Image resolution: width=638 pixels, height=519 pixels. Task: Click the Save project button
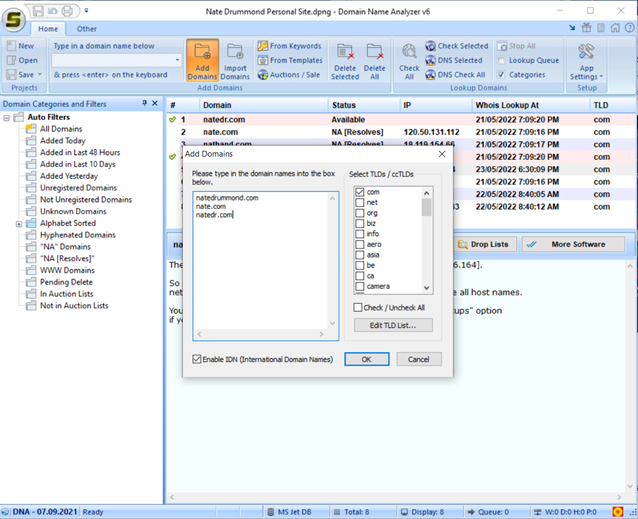20,75
